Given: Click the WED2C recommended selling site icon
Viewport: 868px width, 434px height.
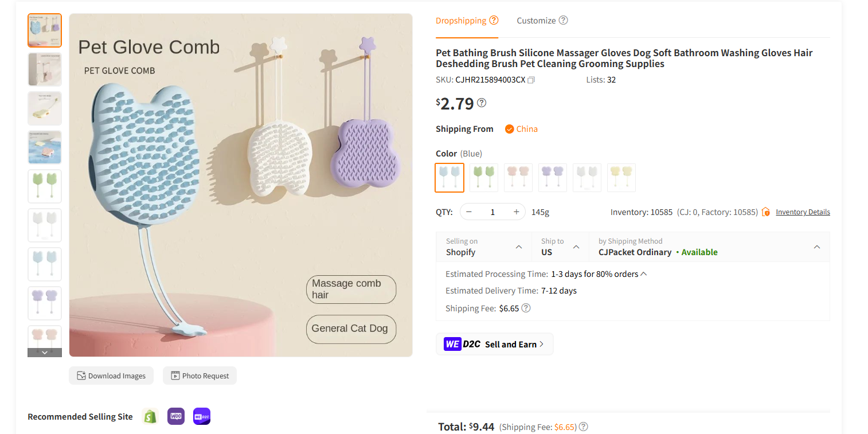Looking at the screenshot, I should (x=201, y=416).
